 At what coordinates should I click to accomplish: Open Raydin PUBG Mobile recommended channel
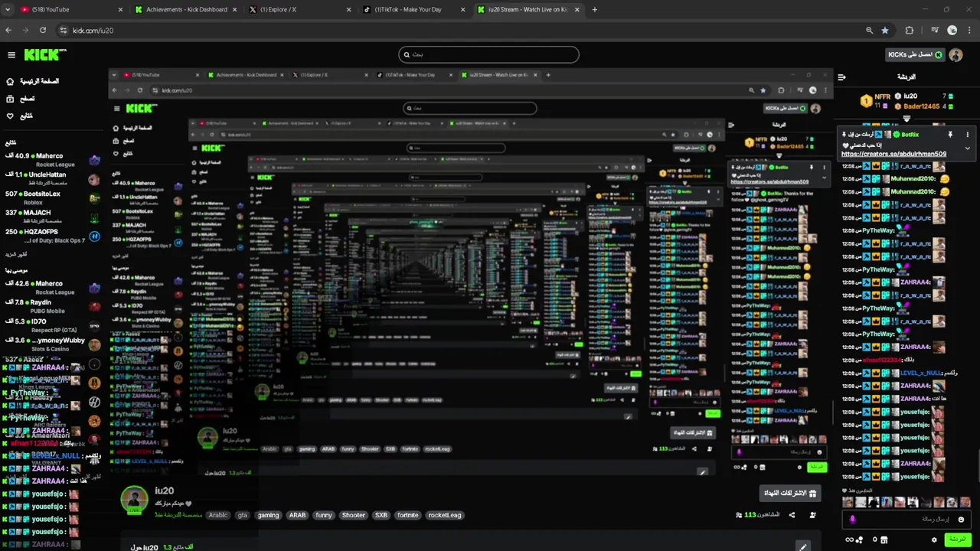pos(51,306)
